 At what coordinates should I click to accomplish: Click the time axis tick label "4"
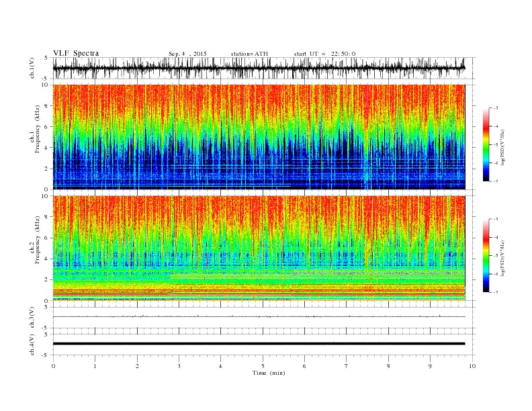[x=220, y=366]
